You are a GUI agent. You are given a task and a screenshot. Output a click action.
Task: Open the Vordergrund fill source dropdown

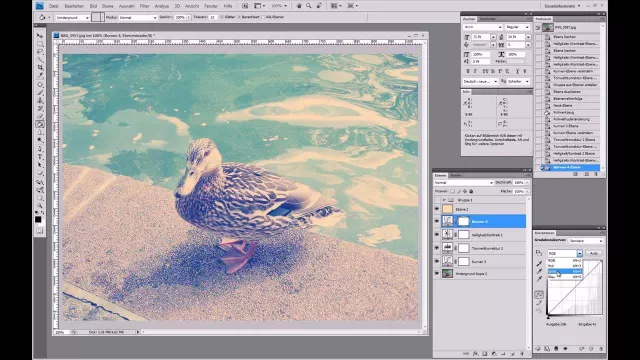coord(72,18)
